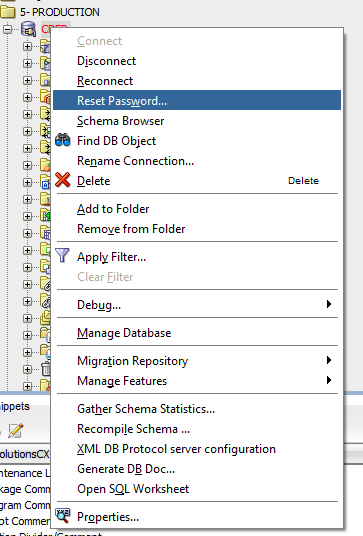Click the magnifier Properties icon
Screen dimensions: 363x536
tap(63, 515)
